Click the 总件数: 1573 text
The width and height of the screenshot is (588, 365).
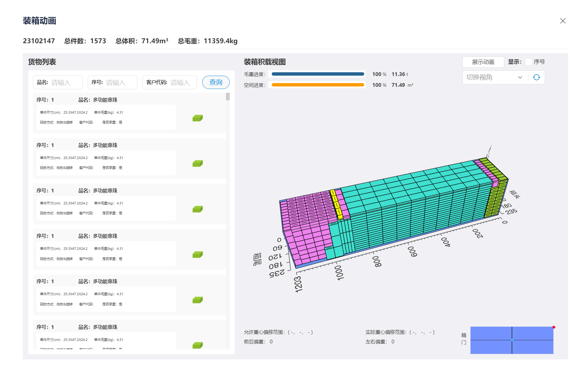[x=85, y=41]
